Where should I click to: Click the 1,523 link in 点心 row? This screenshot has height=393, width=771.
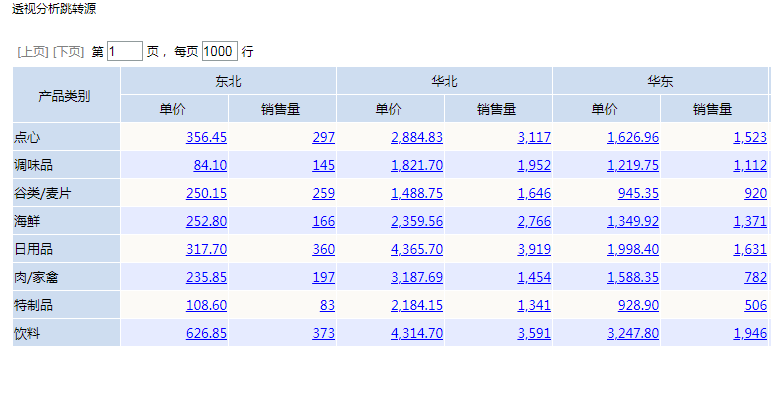750,137
